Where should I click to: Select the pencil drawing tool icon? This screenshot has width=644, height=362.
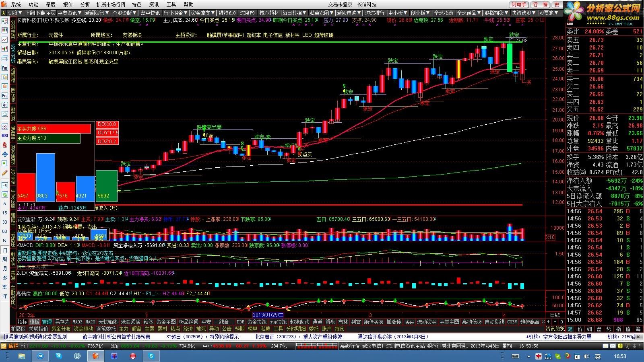click(5, 173)
